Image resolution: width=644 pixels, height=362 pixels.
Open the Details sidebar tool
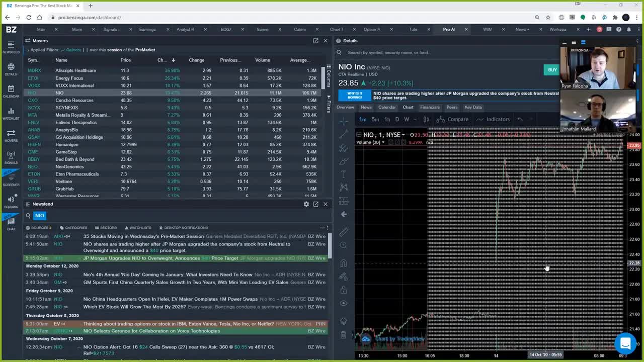[x=11, y=69]
